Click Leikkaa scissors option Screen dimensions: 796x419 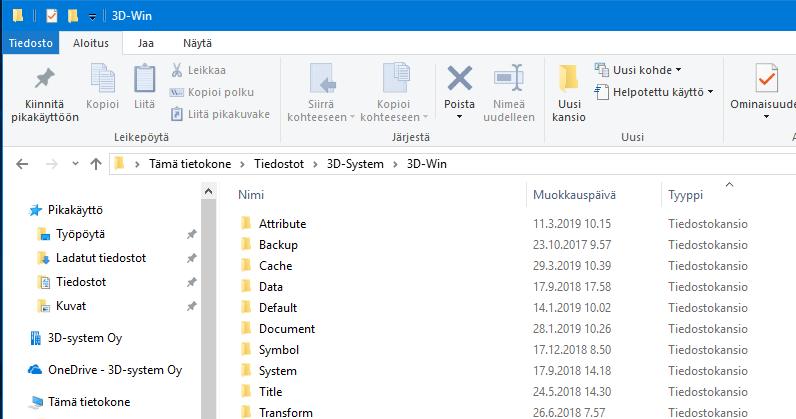198,70
